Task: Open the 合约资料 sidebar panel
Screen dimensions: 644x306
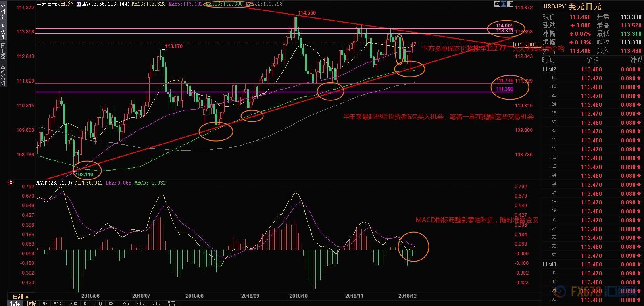Action: tap(3, 75)
